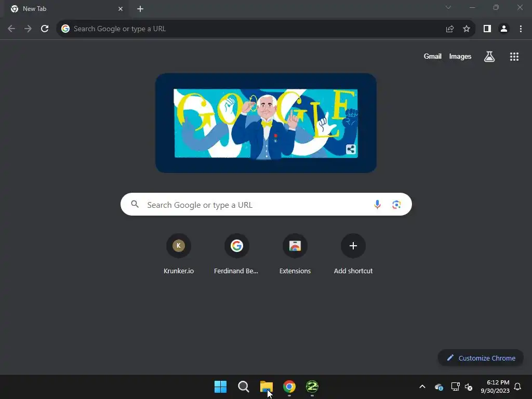Go back using the browser back arrow
This screenshot has height=399, width=532.
tap(11, 29)
